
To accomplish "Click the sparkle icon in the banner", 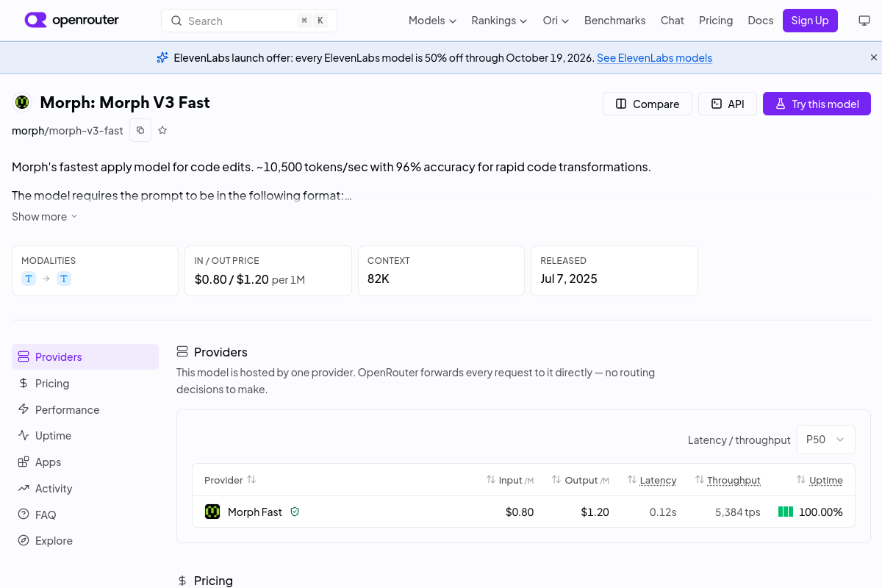I will click(162, 57).
